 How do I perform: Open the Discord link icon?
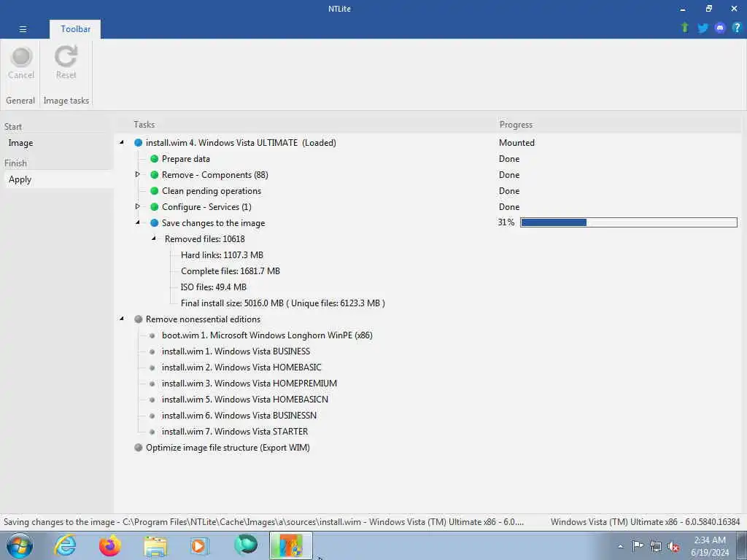tap(720, 28)
